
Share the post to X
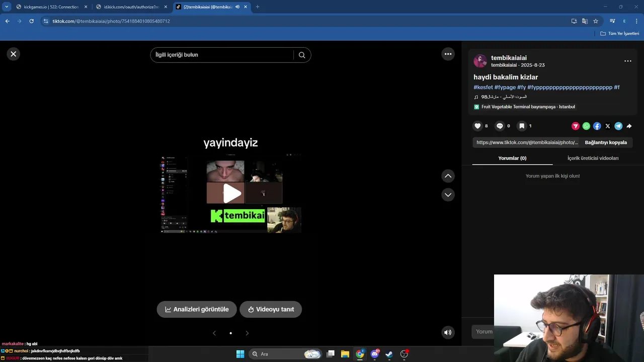(608, 126)
